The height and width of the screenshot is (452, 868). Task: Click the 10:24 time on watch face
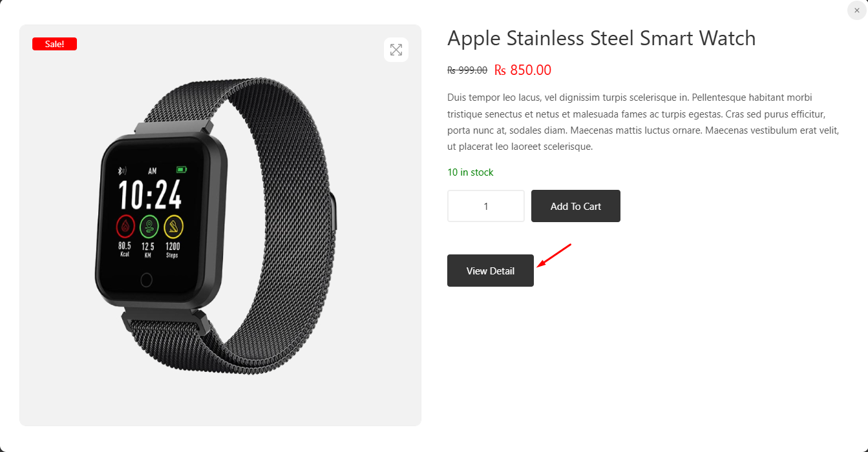(x=150, y=195)
